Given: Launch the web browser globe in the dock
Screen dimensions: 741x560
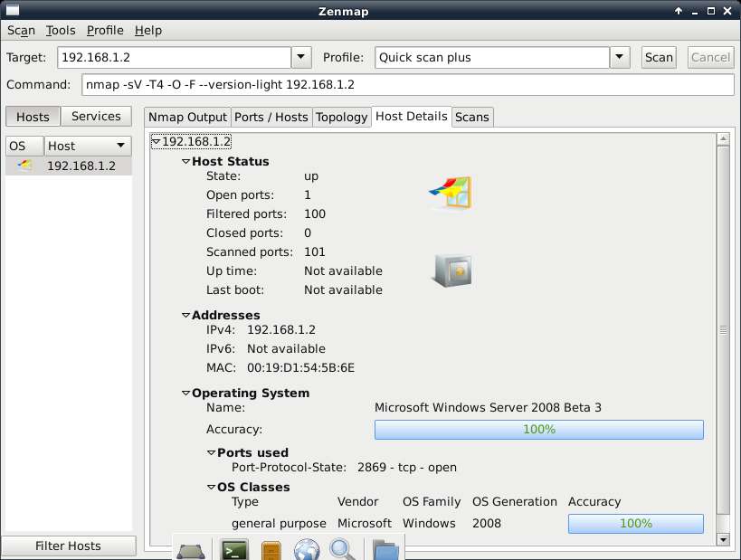Looking at the screenshot, I should 307,550.
